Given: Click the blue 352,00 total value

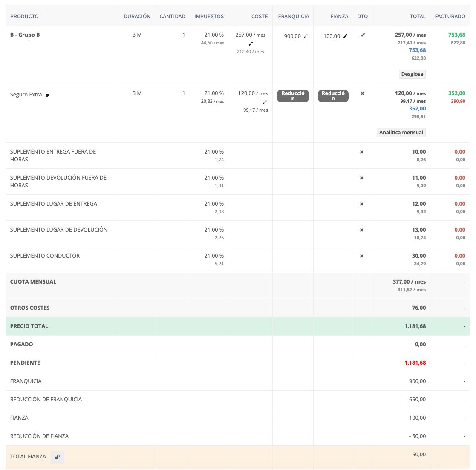Looking at the screenshot, I should (x=417, y=108).
